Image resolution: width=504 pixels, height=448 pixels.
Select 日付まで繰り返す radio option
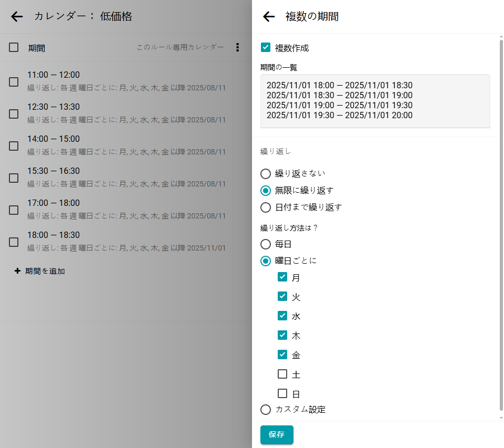pyautogui.click(x=266, y=207)
